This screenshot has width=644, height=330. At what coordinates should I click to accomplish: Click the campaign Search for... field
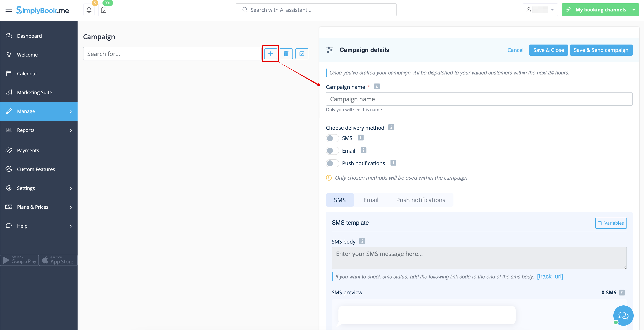172,54
